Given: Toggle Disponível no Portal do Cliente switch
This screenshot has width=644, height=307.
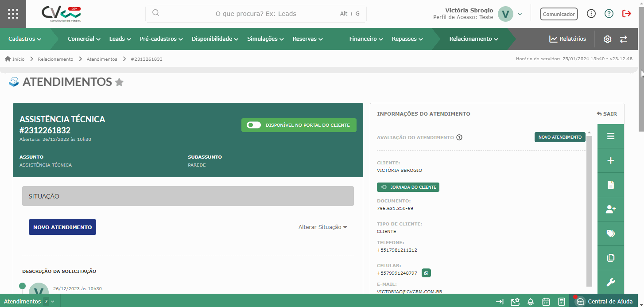Looking at the screenshot, I should (254, 125).
